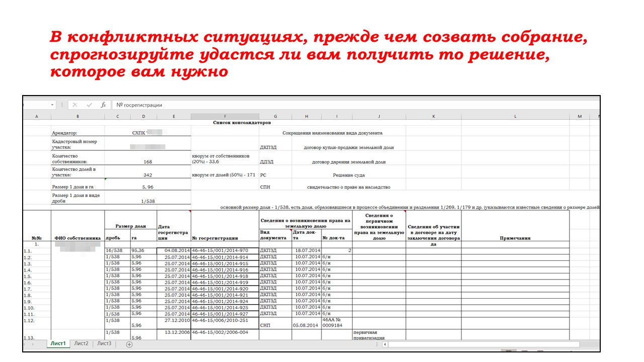Select the 'Вид документа' header cell

click(275, 235)
